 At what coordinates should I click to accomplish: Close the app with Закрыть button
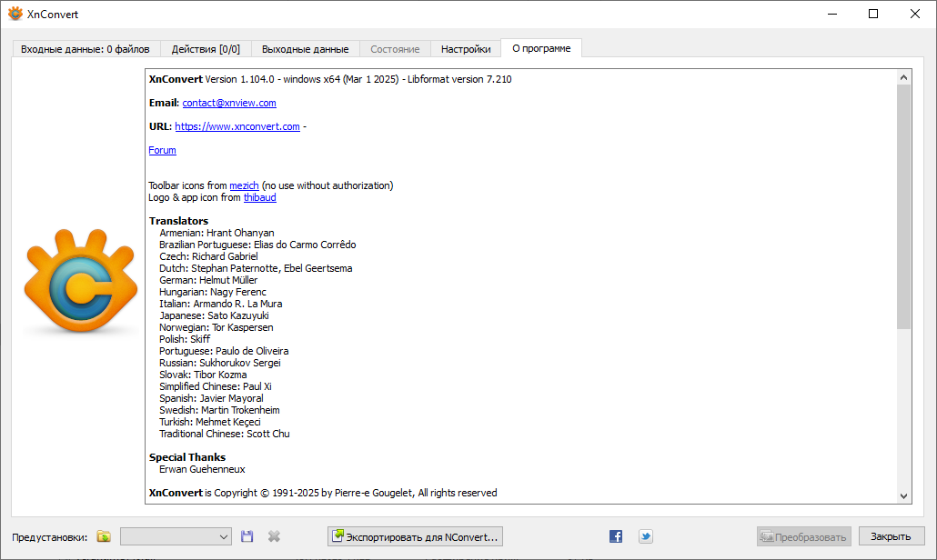(891, 536)
